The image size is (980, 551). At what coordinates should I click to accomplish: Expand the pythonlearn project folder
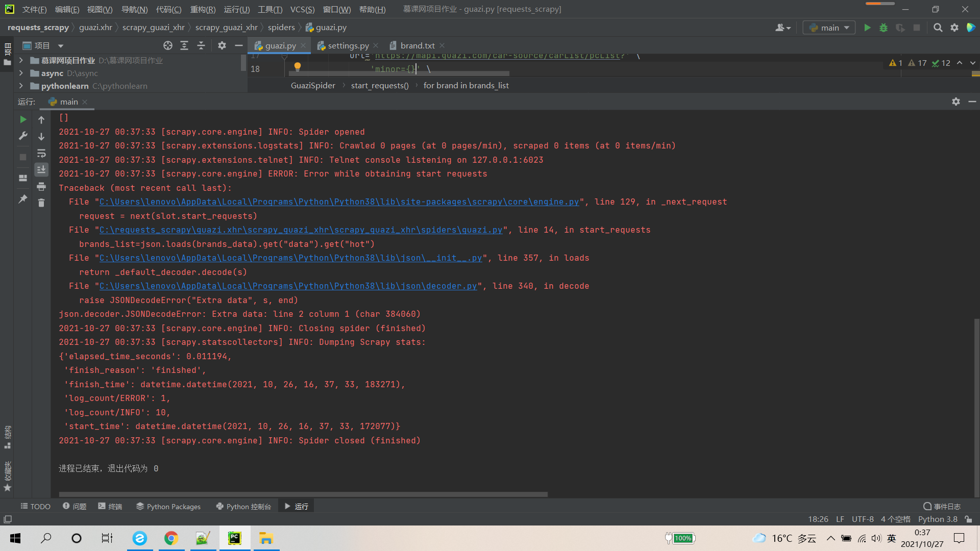point(21,86)
